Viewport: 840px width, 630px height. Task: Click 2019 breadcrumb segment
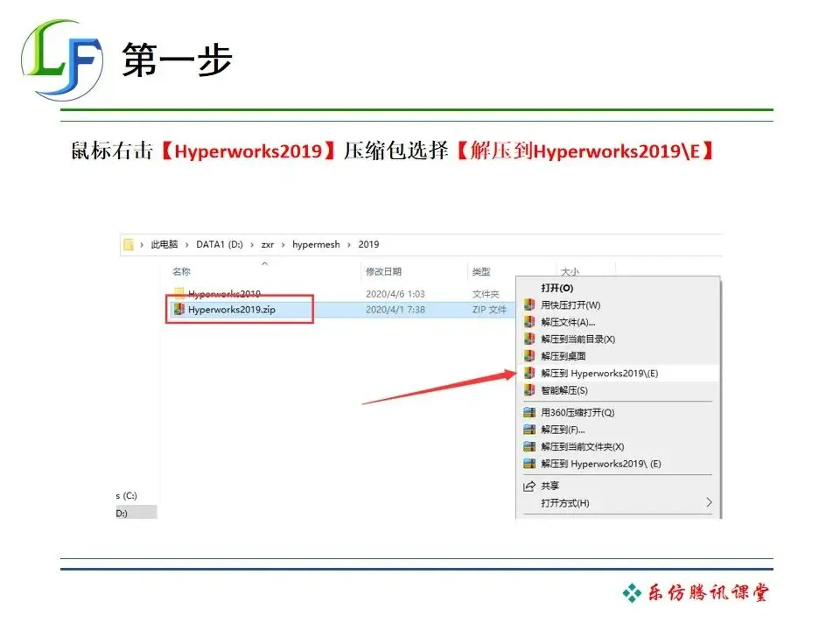pos(368,245)
